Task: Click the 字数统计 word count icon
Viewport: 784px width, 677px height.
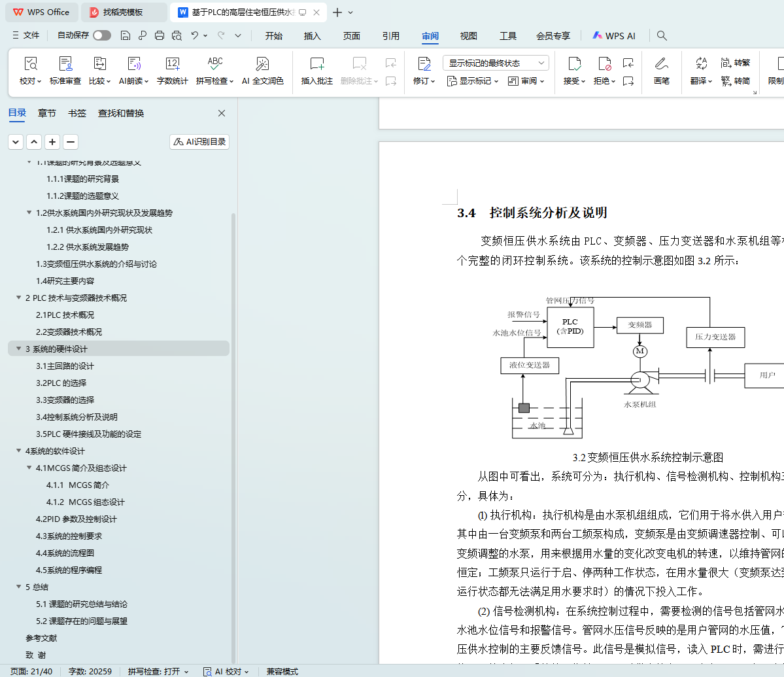Action: point(172,64)
